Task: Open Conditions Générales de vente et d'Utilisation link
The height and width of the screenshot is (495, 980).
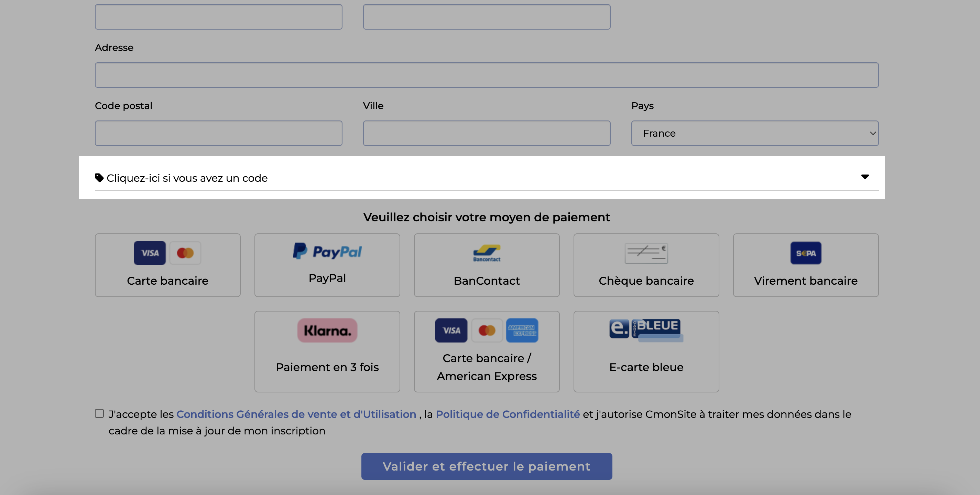Action: tap(296, 414)
